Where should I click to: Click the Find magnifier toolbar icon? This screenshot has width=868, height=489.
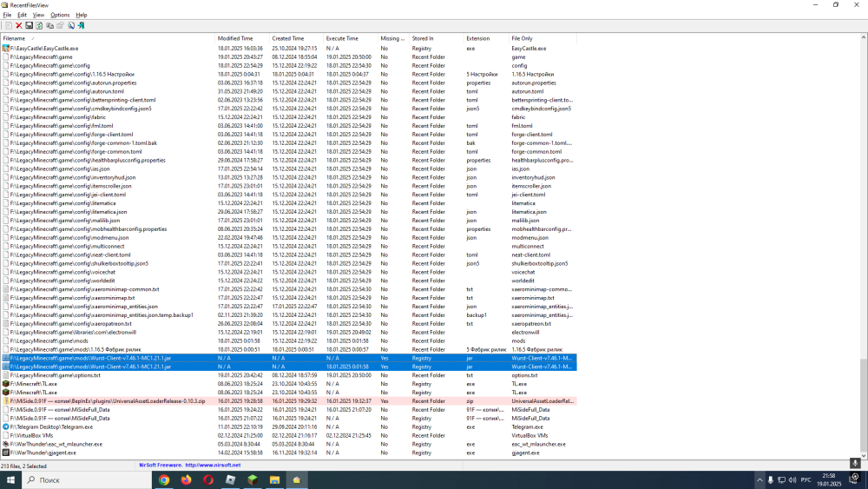coord(71,25)
